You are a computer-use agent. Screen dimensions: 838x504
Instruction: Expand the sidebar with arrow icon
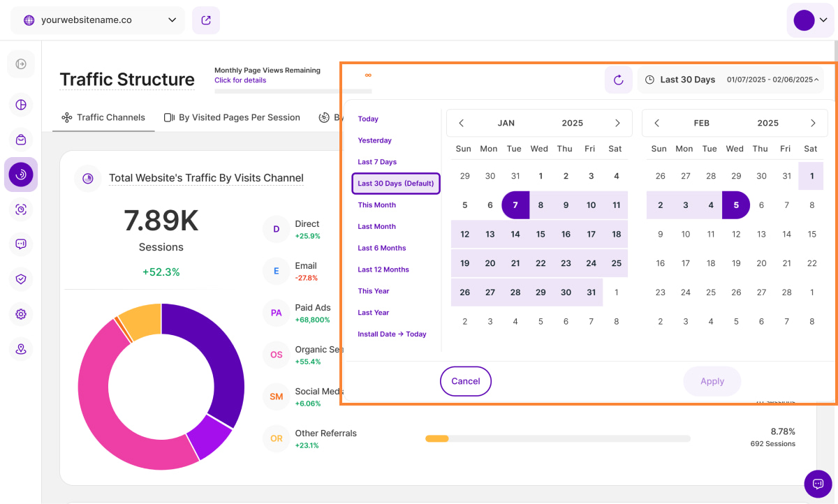(x=21, y=64)
